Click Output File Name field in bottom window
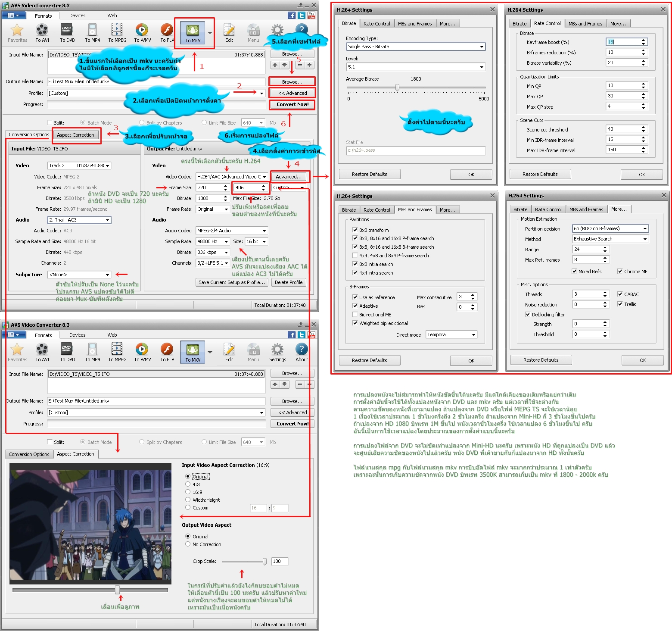Screen dimensions: 672x631 point(156,401)
